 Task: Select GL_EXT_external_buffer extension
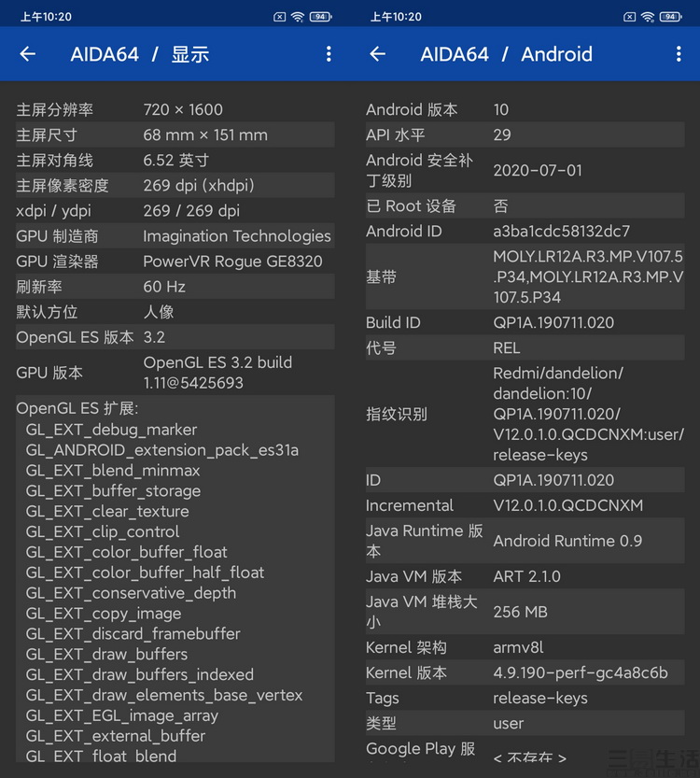pos(116,735)
